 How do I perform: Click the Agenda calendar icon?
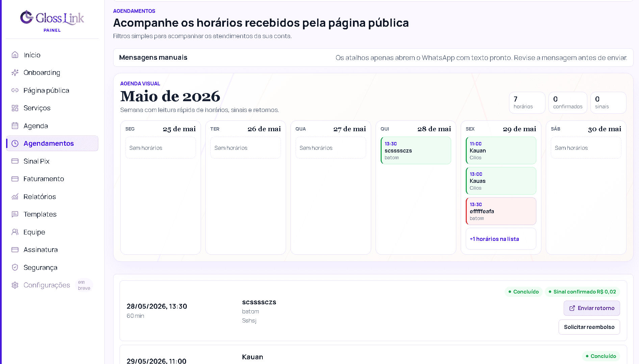pos(15,126)
